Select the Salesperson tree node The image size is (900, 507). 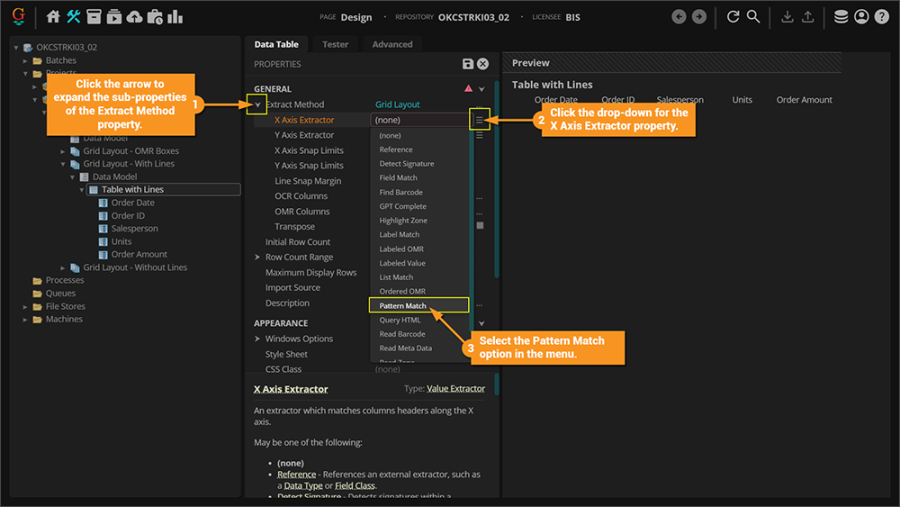click(134, 228)
